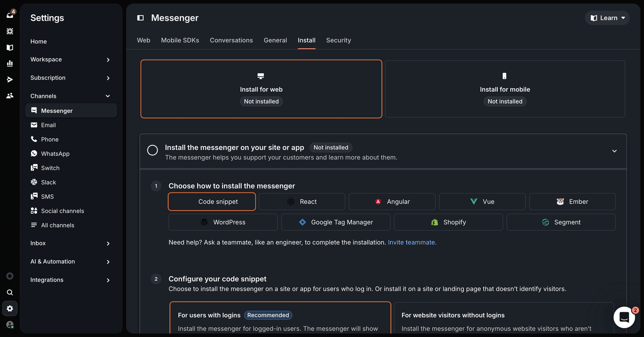
Task: Click the search magnifier icon
Action: pos(10,292)
